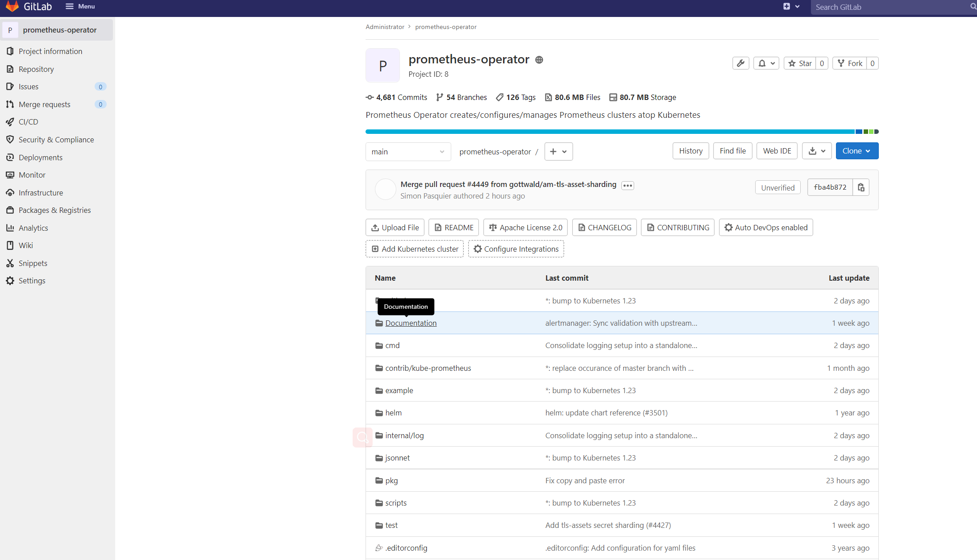View the 126 Tags link
977x560 pixels.
(516, 97)
